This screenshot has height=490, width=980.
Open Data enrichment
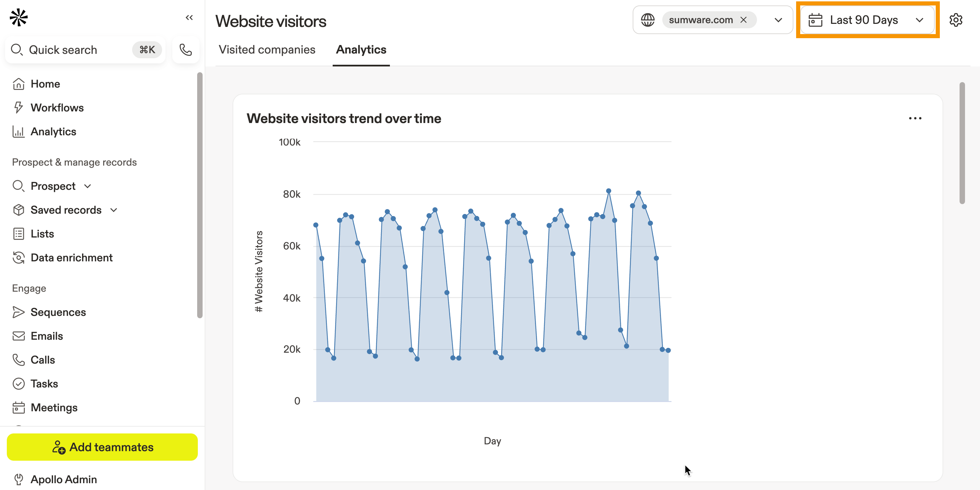coord(72,257)
